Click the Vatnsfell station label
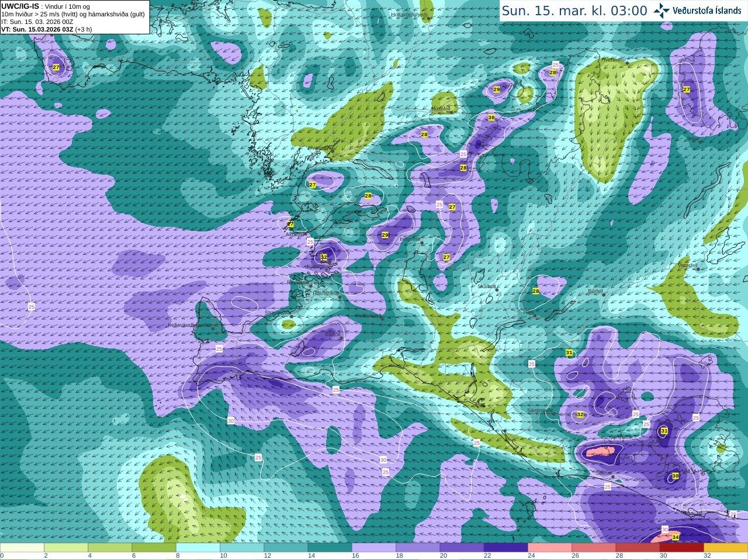 [688, 265]
